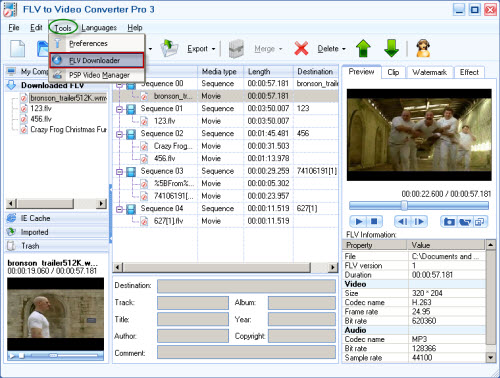Click the Merge toolbar icon
500x378 pixels.
(x=236, y=49)
